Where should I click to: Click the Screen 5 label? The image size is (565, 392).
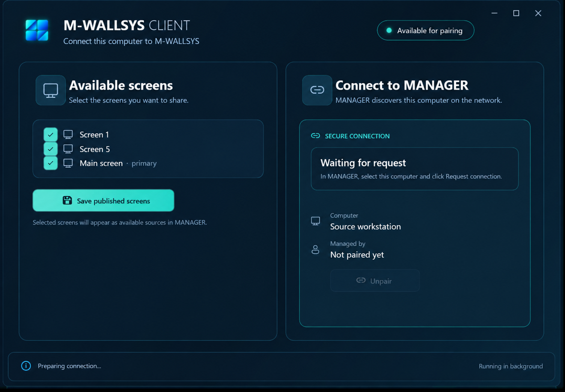(x=95, y=149)
